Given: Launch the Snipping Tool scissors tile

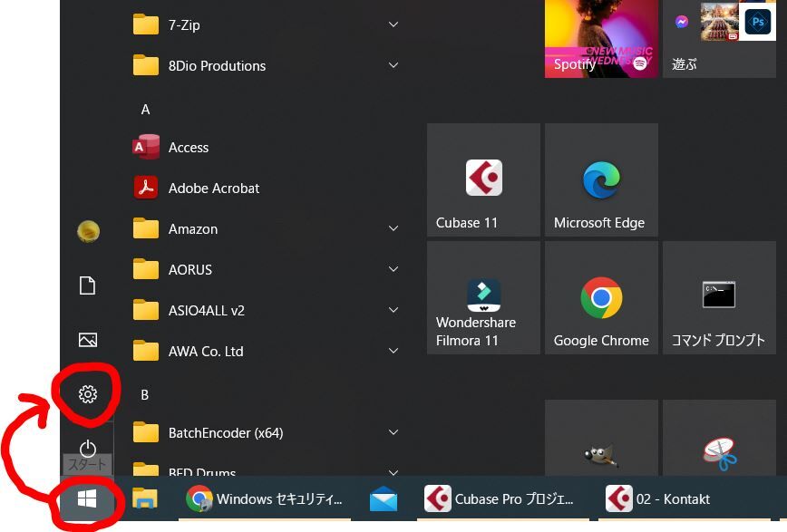Looking at the screenshot, I should pyautogui.click(x=719, y=438).
